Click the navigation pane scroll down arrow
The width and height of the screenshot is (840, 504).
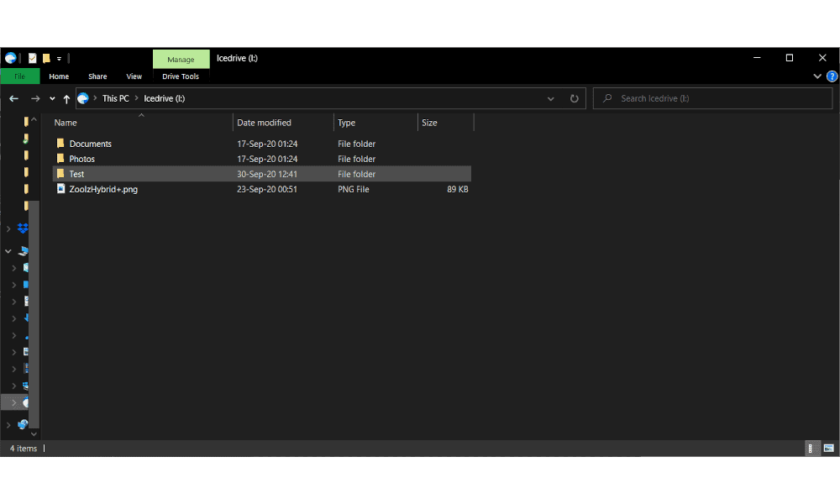tap(34, 433)
